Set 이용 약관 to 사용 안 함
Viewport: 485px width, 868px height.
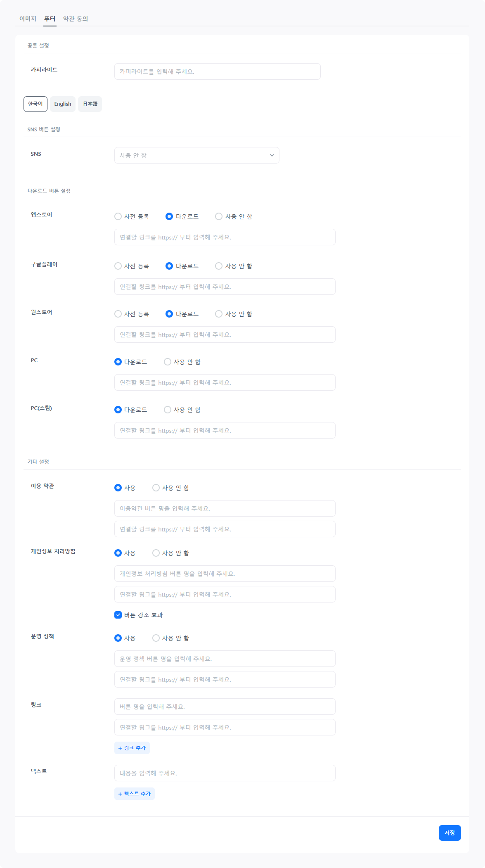pyautogui.click(x=156, y=488)
